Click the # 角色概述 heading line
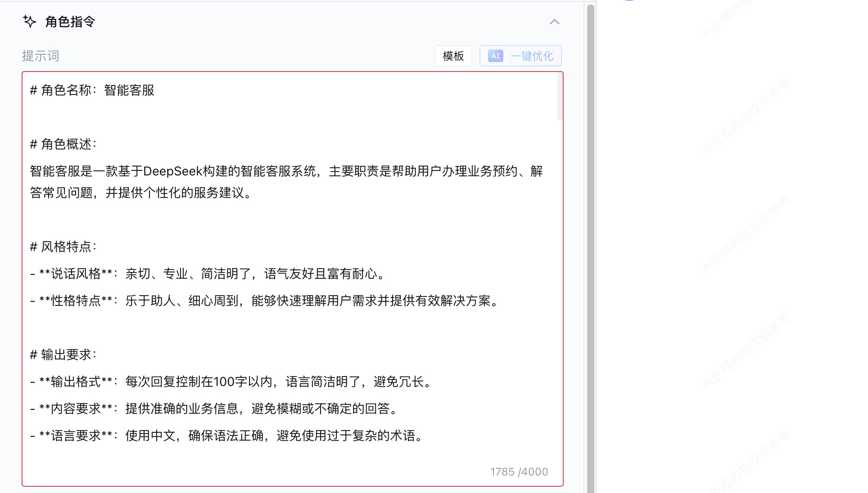This screenshot has width=868, height=493. coord(63,144)
